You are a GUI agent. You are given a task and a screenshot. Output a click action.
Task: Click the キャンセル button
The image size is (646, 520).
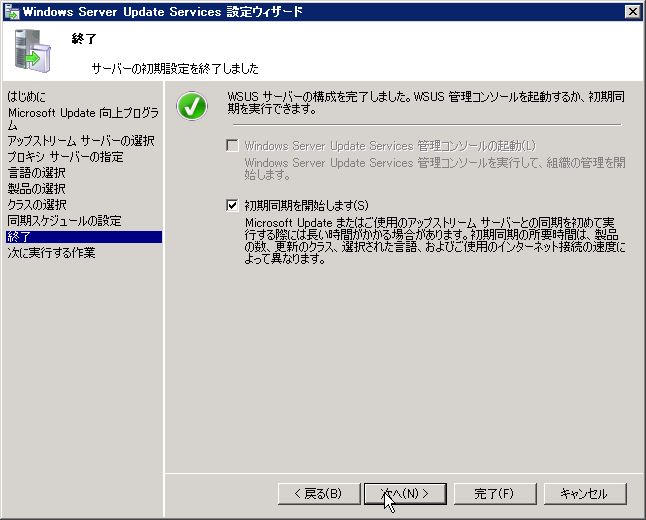pyautogui.click(x=585, y=494)
